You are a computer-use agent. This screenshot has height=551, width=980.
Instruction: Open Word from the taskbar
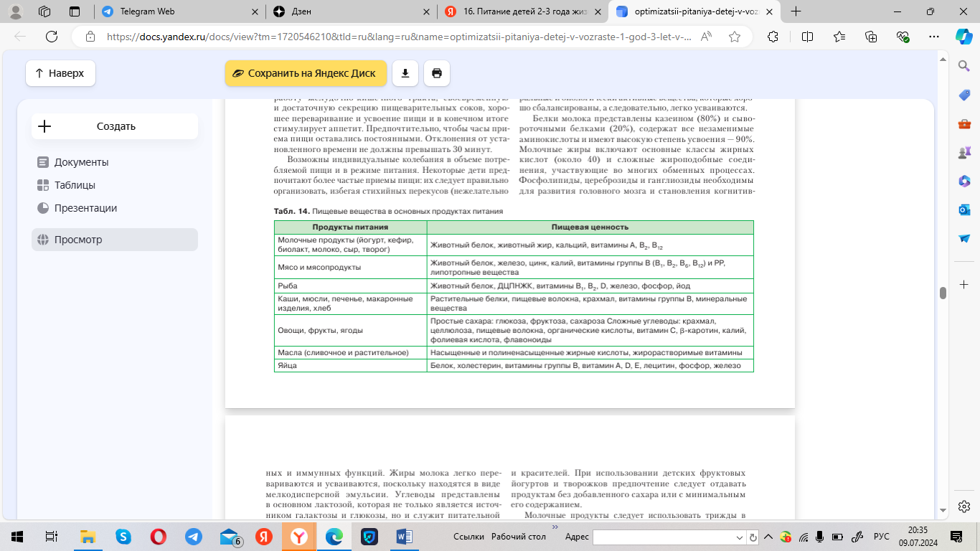click(404, 537)
